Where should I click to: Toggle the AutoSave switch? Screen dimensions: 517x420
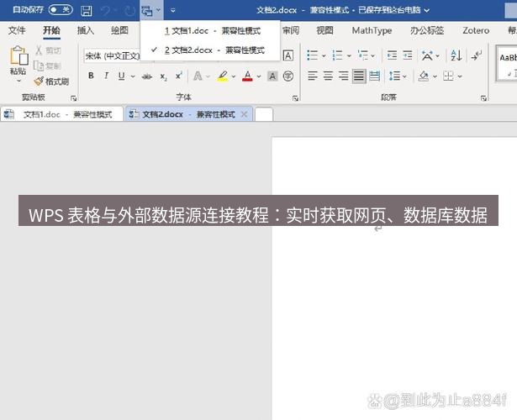coord(61,10)
